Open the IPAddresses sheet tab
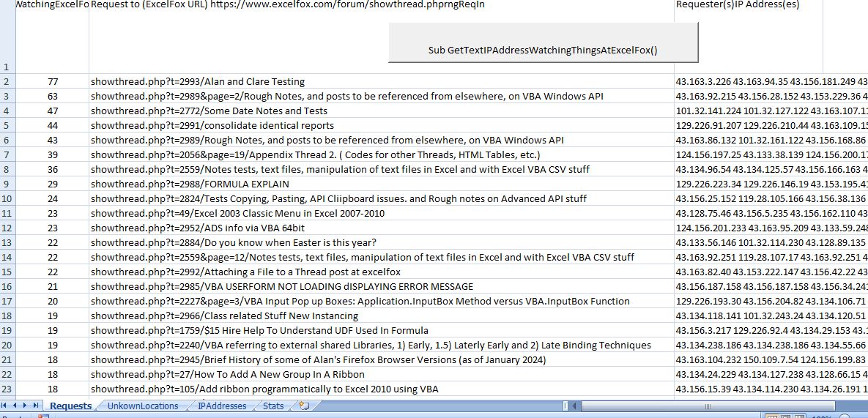868x418 pixels. click(222, 406)
